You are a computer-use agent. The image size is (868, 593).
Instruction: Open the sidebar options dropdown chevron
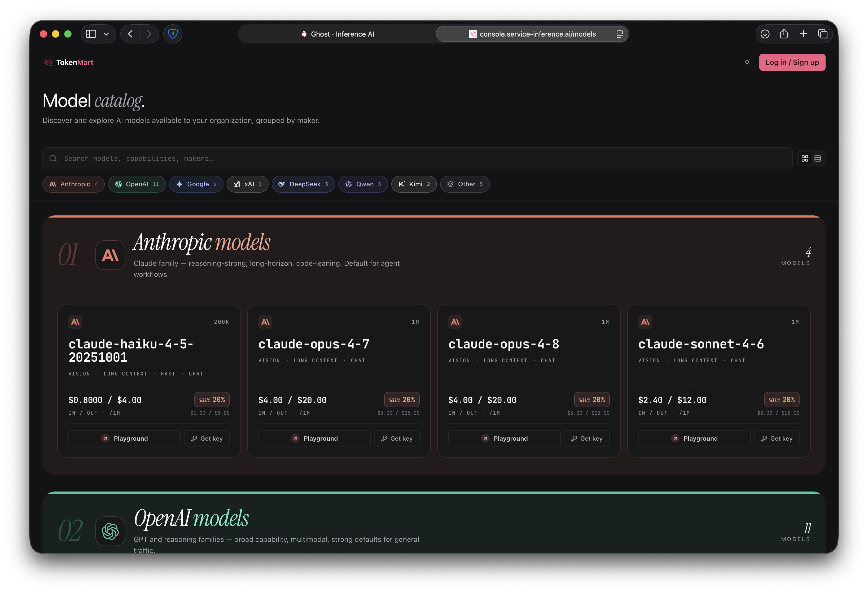click(107, 34)
